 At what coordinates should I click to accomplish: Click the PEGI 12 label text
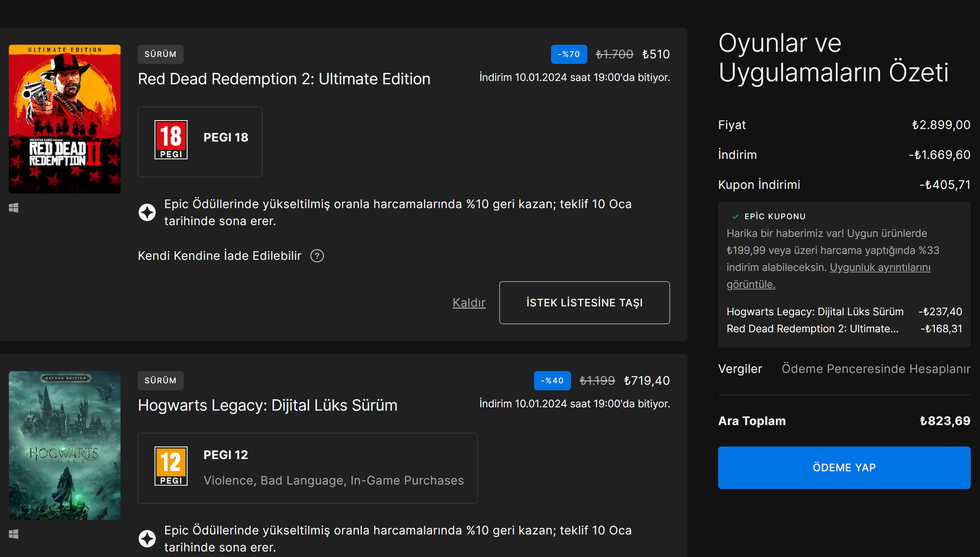226,455
